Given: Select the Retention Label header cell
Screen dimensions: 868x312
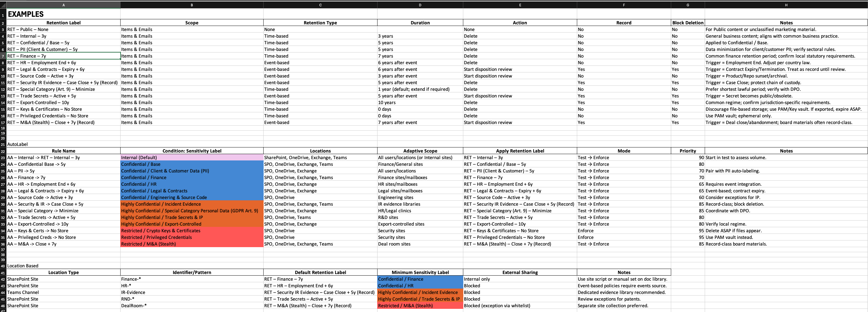Looking at the screenshot, I should (x=63, y=23).
